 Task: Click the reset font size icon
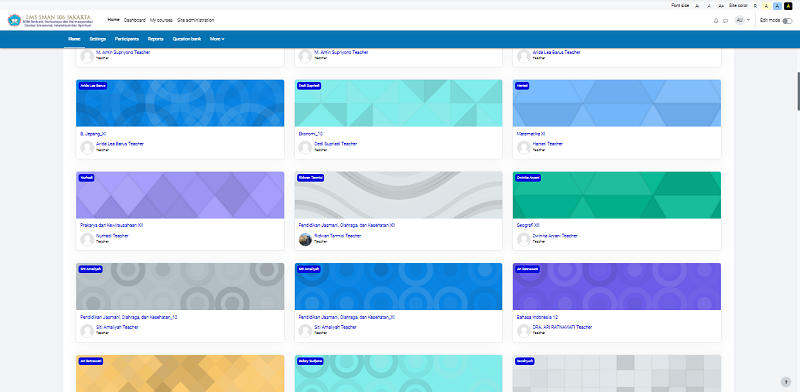coord(709,6)
